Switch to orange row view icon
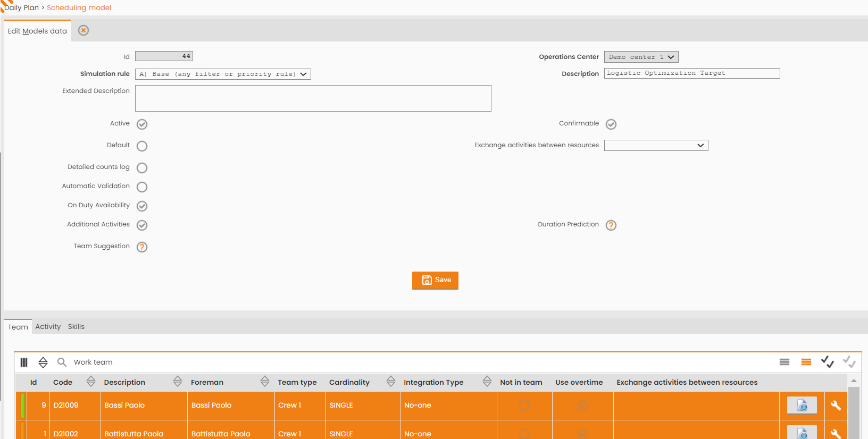This screenshot has height=439, width=868. pos(806,362)
